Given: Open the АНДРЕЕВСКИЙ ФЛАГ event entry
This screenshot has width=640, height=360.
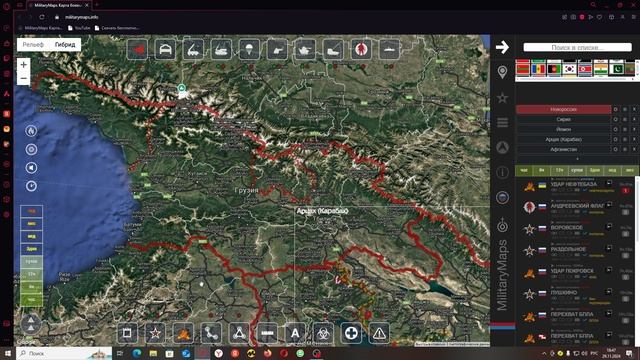Looking at the screenshot, I should coord(576,206).
